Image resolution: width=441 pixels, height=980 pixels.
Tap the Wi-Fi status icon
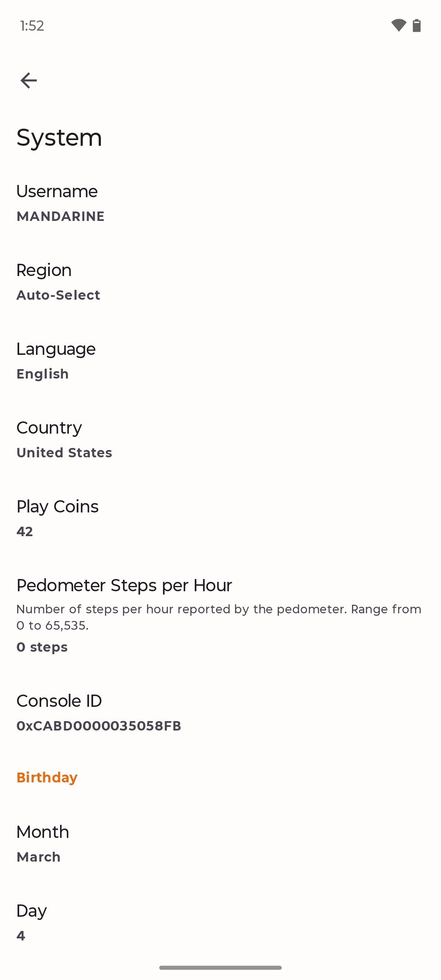[399, 25]
